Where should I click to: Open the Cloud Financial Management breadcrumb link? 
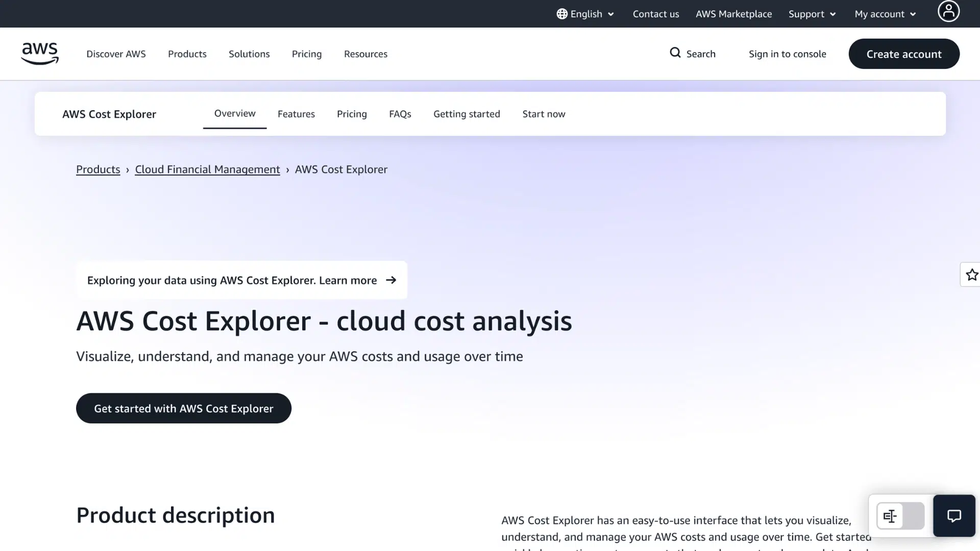click(207, 169)
